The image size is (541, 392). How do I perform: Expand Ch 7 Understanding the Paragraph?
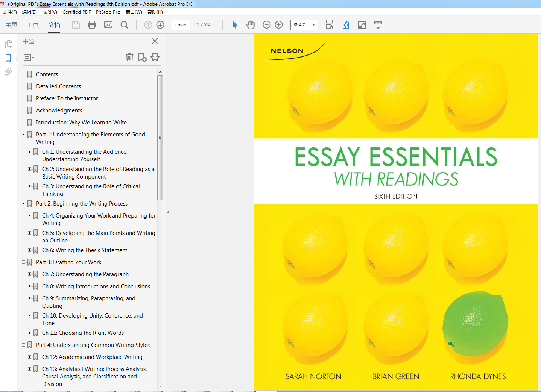pos(30,274)
